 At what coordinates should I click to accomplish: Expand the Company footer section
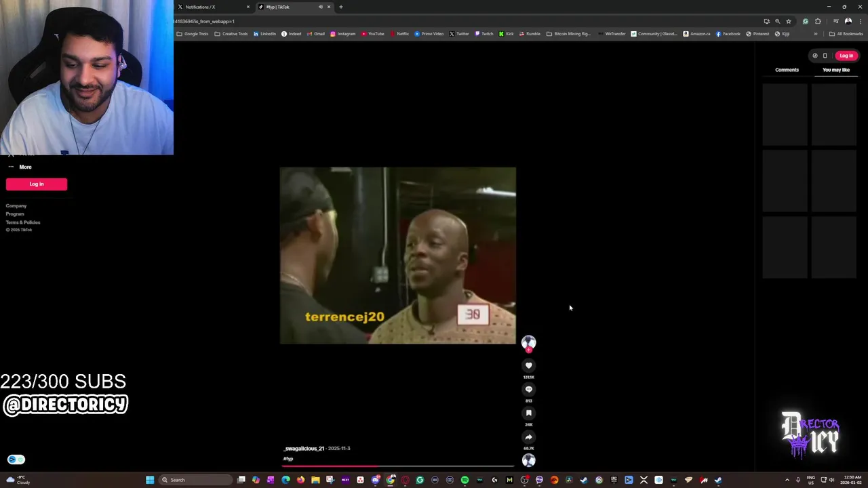(x=16, y=205)
